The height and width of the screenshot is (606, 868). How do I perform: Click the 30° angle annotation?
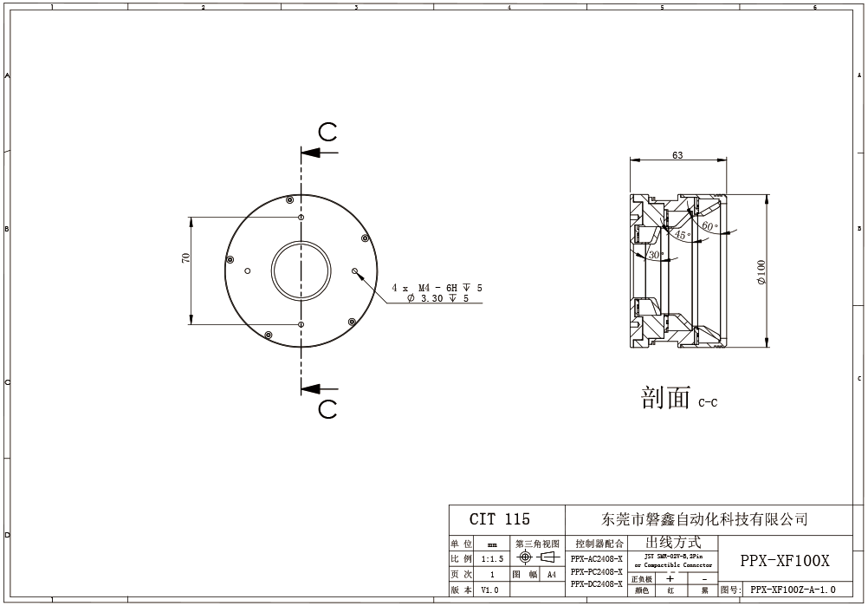656,255
